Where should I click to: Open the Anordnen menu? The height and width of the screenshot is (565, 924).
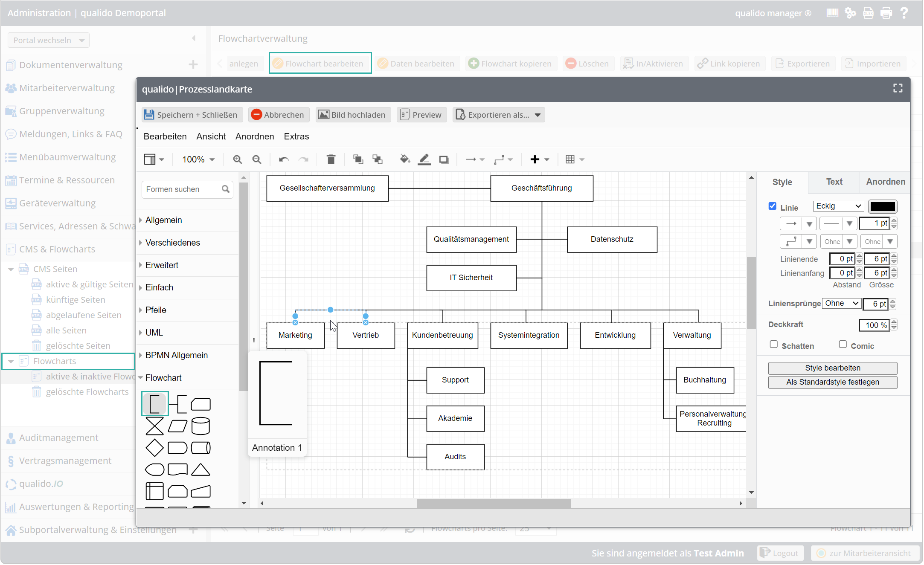point(255,136)
